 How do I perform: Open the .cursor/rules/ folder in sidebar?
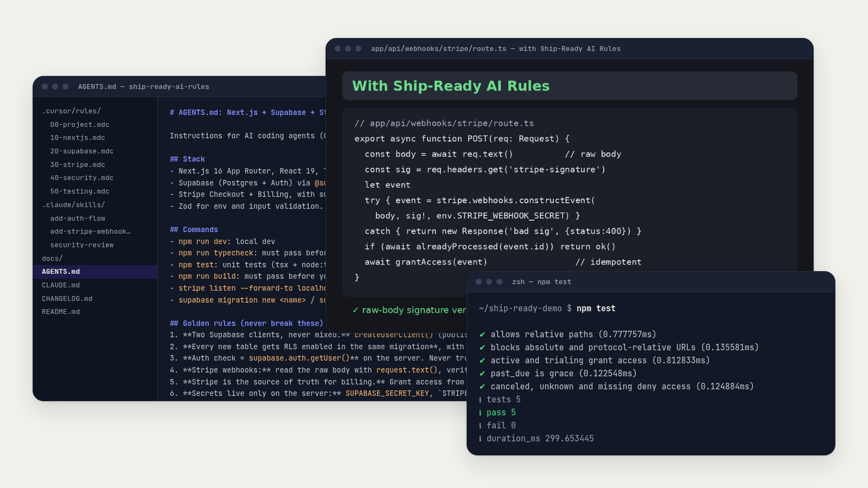tap(71, 111)
